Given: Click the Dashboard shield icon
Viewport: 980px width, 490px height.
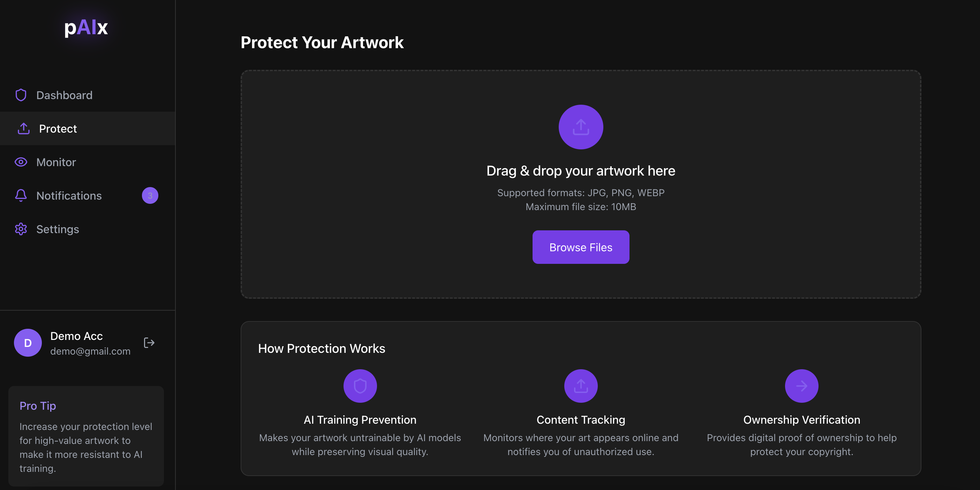Looking at the screenshot, I should [x=21, y=95].
